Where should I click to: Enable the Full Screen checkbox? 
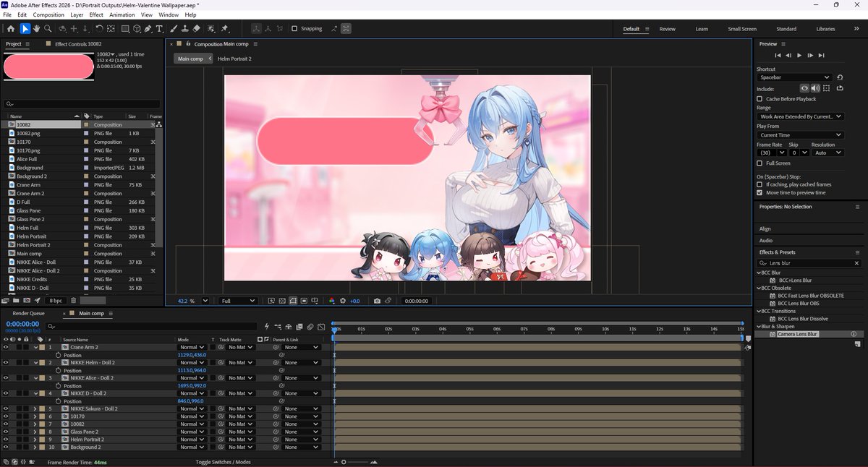point(759,163)
